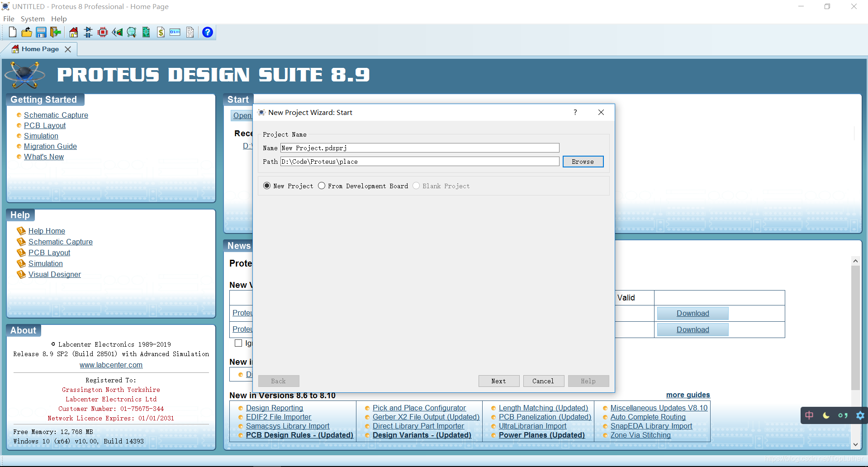The image size is (868, 467).
Task: Open the Migration Guide link
Action: pos(50,146)
